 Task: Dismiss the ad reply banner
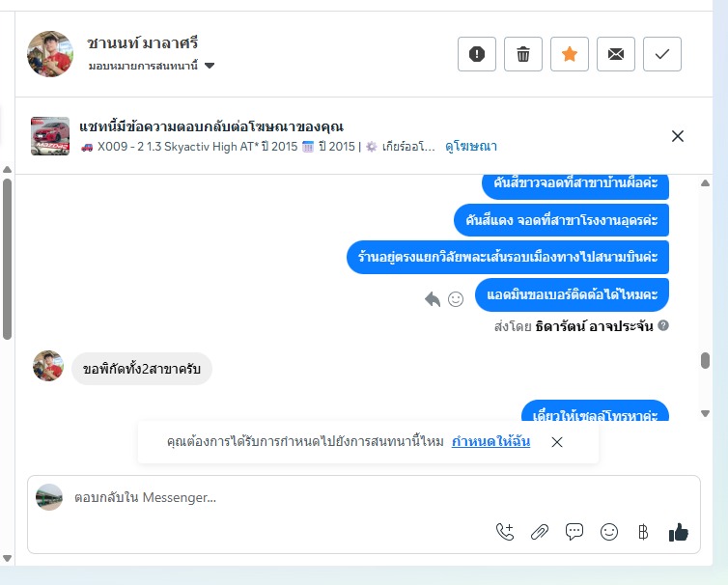[678, 136]
